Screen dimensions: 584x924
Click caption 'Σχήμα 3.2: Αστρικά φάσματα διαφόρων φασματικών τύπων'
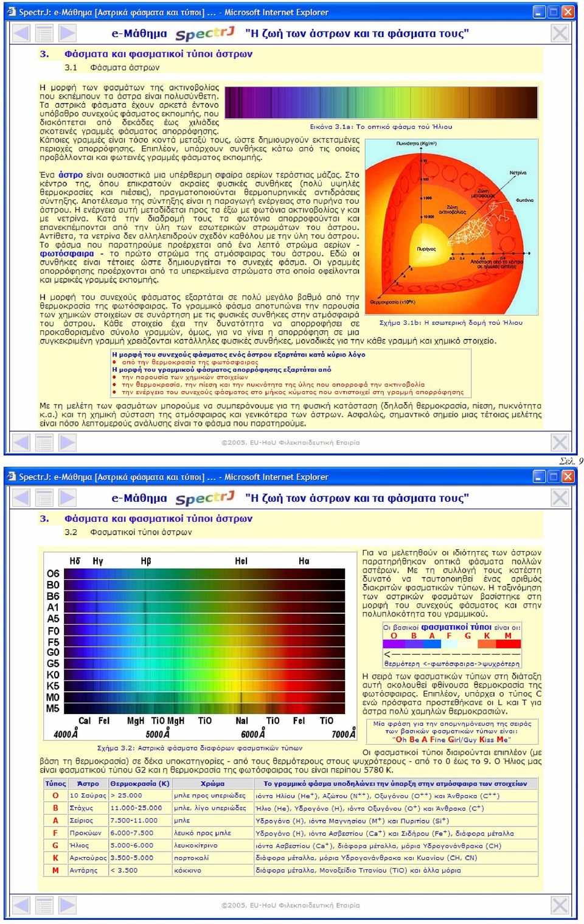tap(200, 748)
